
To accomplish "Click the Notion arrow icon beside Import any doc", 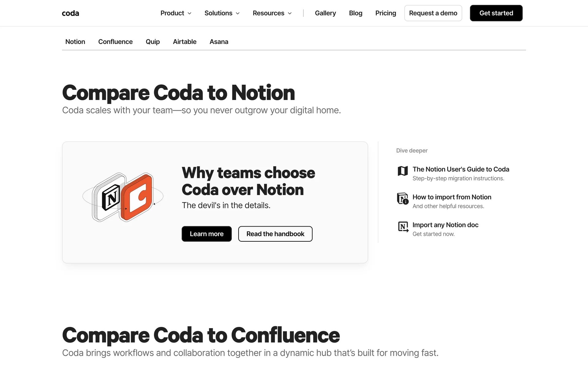I will 403,227.
